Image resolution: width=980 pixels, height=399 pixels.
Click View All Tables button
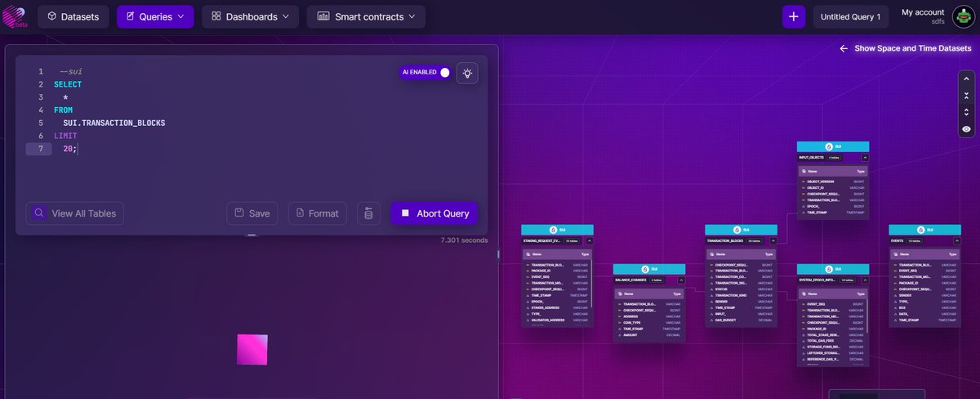point(74,213)
